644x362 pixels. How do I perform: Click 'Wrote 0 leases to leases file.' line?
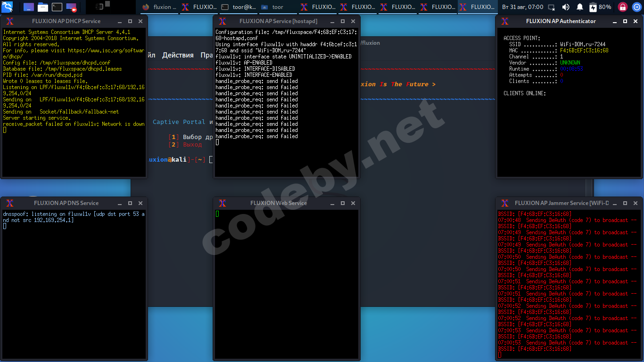45,81
